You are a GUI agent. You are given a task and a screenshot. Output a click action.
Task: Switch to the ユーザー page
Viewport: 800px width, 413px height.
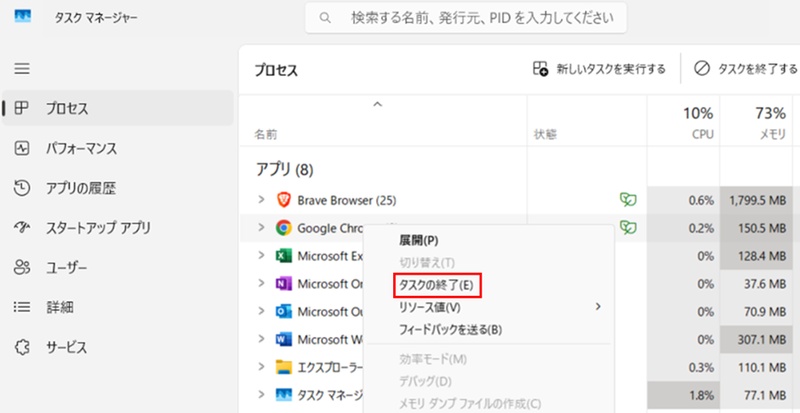click(x=117, y=267)
